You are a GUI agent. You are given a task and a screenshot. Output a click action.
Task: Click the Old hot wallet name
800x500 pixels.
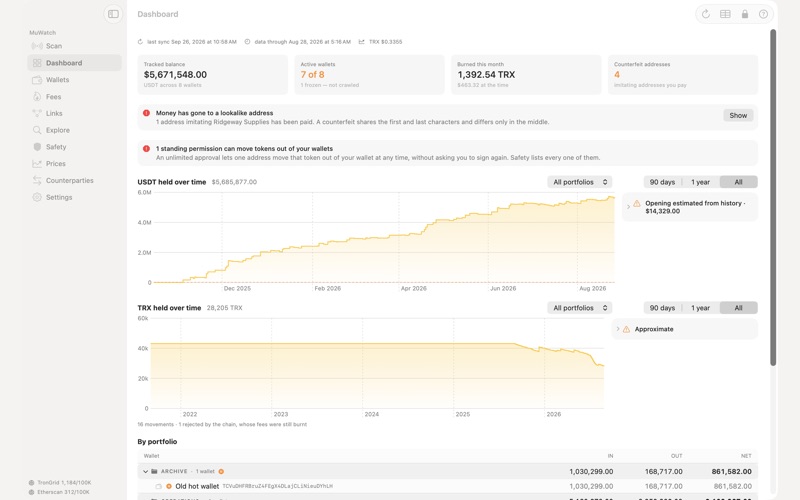click(197, 487)
